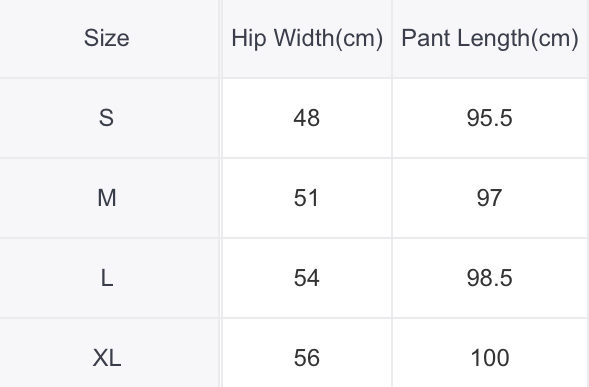Click pant length value 95.5
The height and width of the screenshot is (387, 589).
coord(489,118)
